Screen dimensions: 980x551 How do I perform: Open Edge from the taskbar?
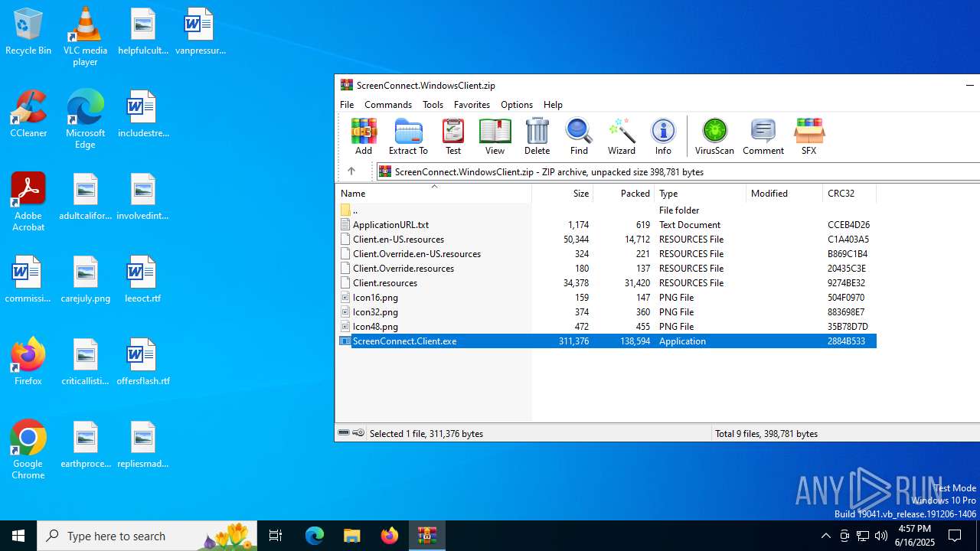314,536
